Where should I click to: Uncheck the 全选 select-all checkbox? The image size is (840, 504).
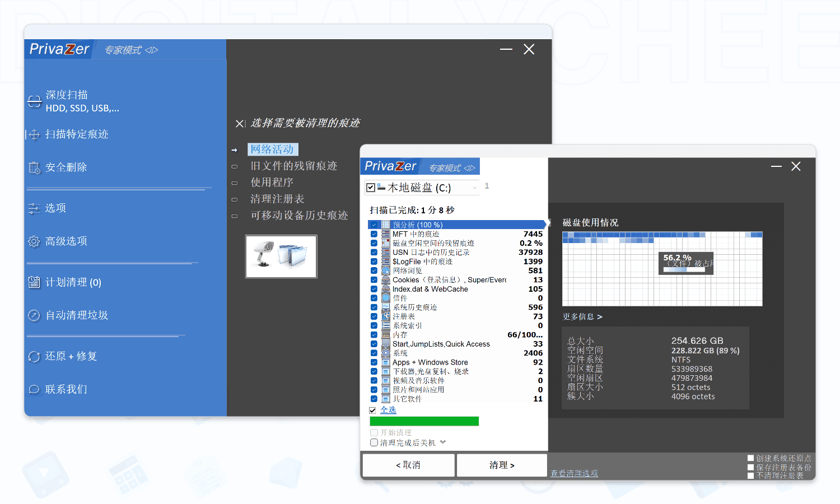[373, 410]
